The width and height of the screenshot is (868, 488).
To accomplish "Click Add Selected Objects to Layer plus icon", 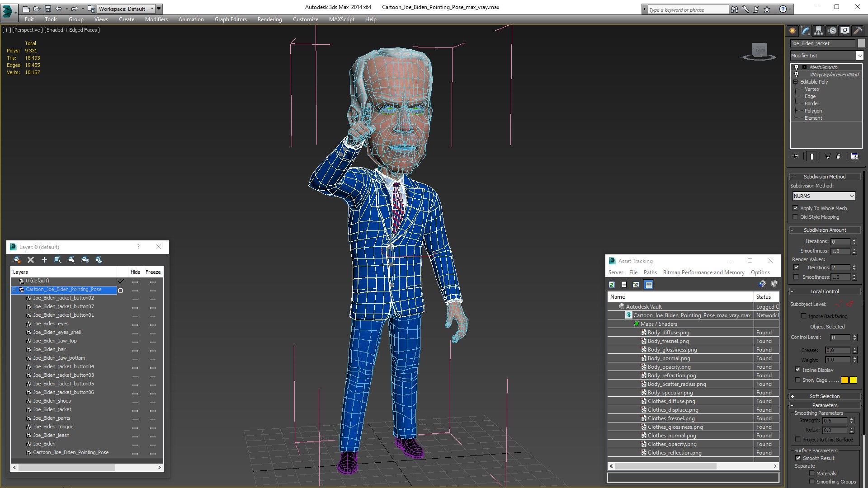I will [44, 260].
